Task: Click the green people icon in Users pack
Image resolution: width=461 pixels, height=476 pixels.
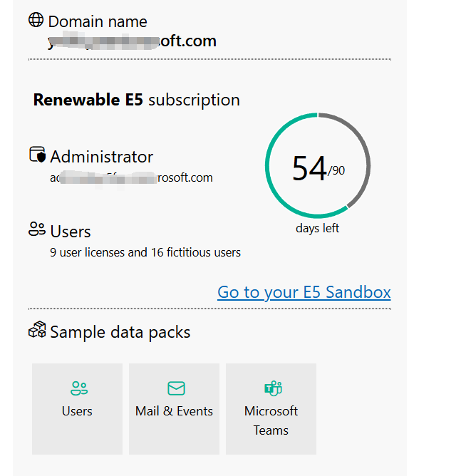Action: (x=79, y=388)
